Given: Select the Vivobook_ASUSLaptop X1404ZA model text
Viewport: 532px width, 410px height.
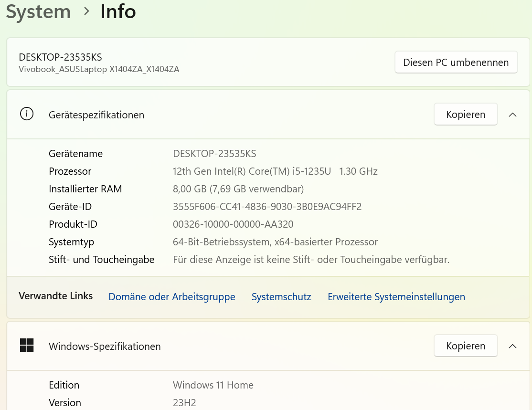Looking at the screenshot, I should 99,69.
